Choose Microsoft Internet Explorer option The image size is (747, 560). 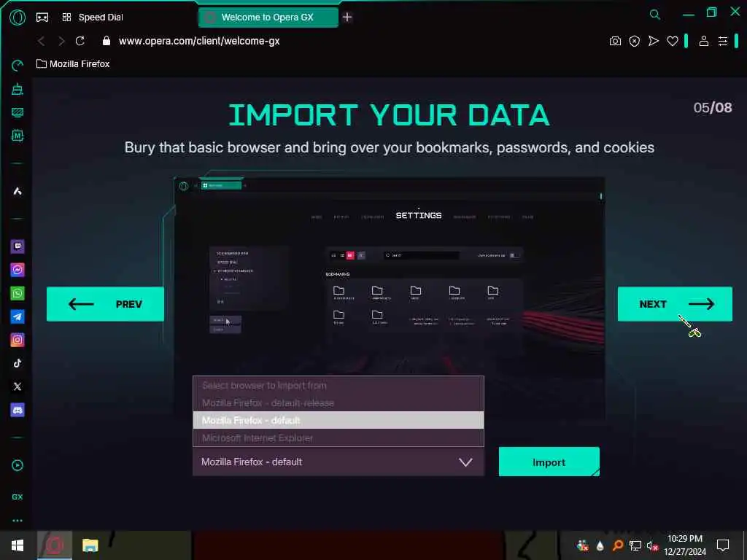(x=338, y=437)
